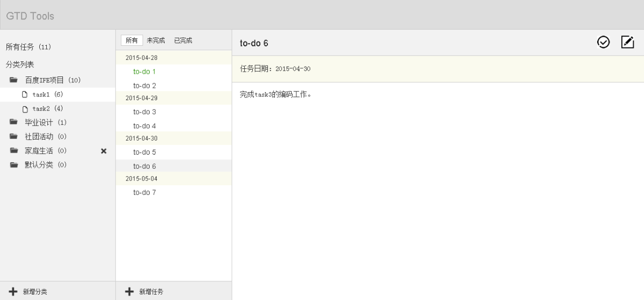Click task content 完成task3的编码工作

(x=275, y=94)
